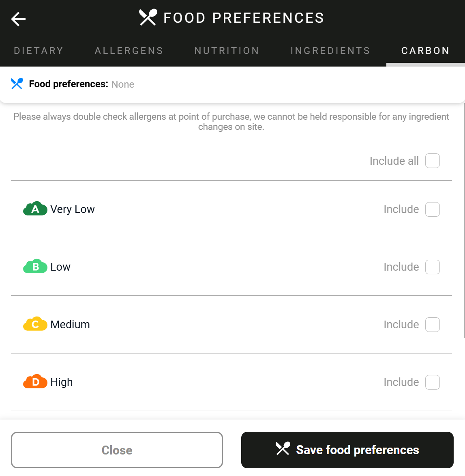Click the crossed utensils icon in the title bar
The height and width of the screenshot is (476, 465).
point(147,17)
